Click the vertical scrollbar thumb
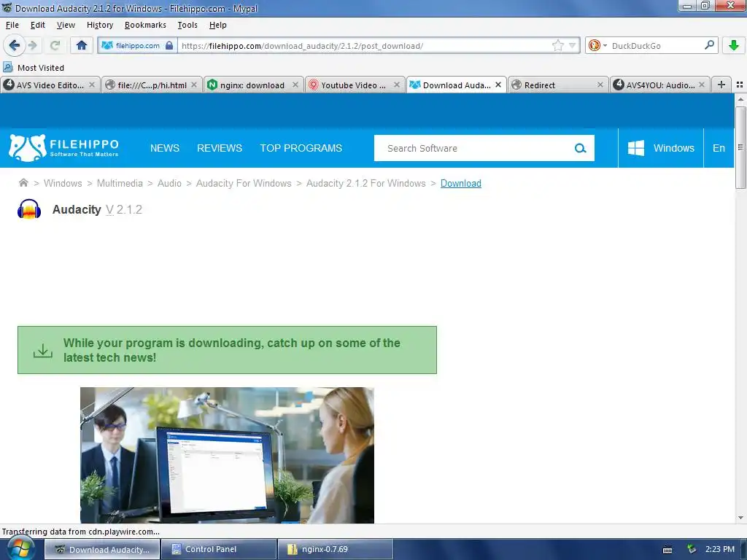This screenshot has height=560, width=747. click(740, 147)
